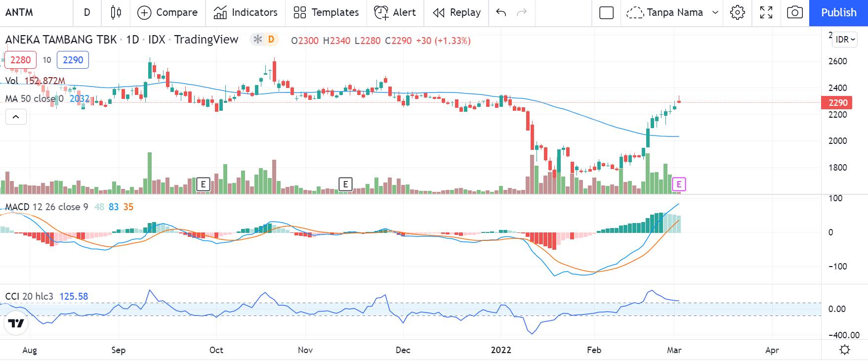The height and width of the screenshot is (362, 868).
Task: Click the purple upcoming earnings E marker
Action: point(679,184)
